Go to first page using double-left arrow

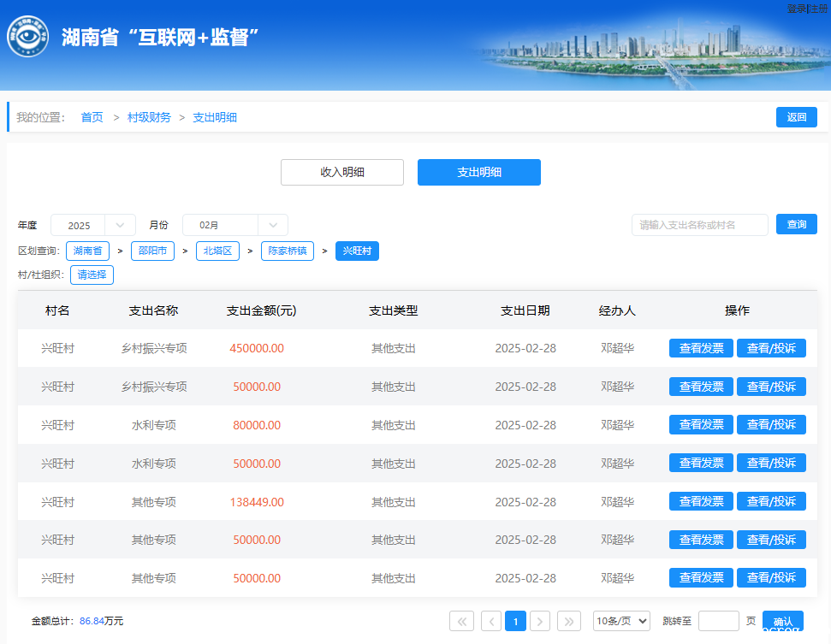tap(461, 621)
